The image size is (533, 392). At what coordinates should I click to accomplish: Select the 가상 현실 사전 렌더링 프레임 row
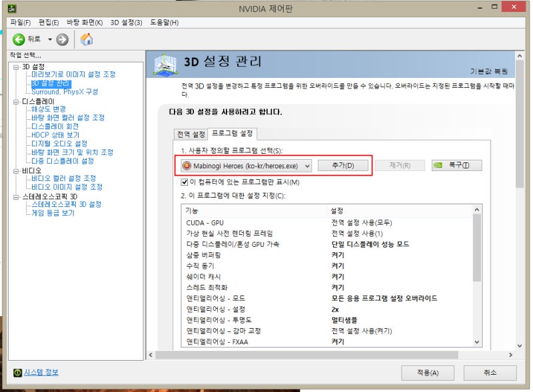[x=327, y=234]
